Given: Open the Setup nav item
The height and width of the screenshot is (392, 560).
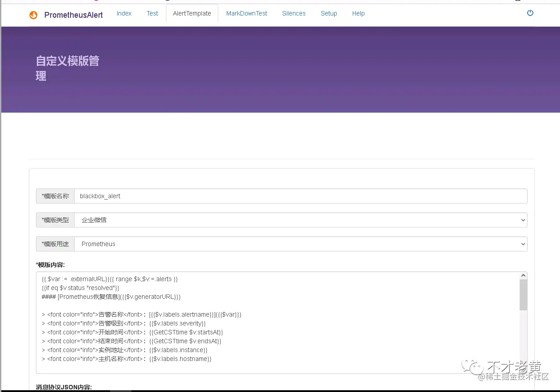Looking at the screenshot, I should click(x=329, y=13).
